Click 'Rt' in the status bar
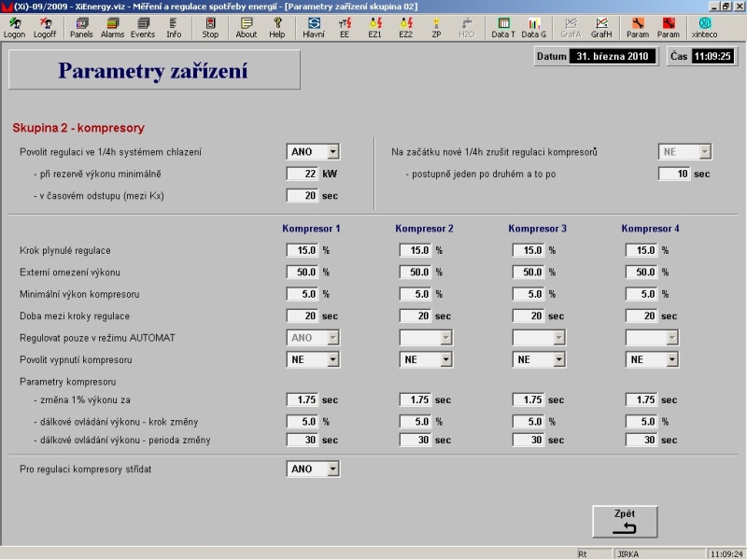This screenshot has width=747, height=560. tap(582, 553)
